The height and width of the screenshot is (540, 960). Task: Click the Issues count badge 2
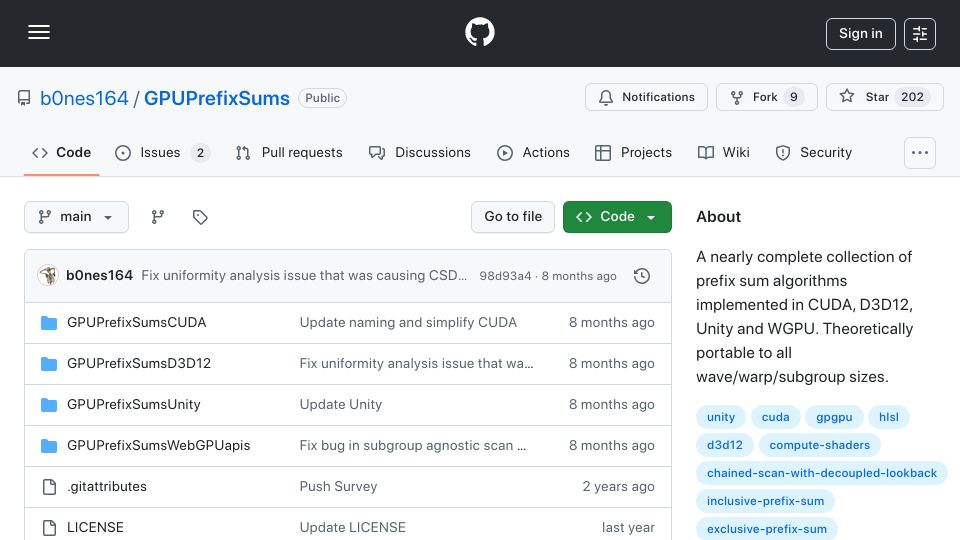200,153
